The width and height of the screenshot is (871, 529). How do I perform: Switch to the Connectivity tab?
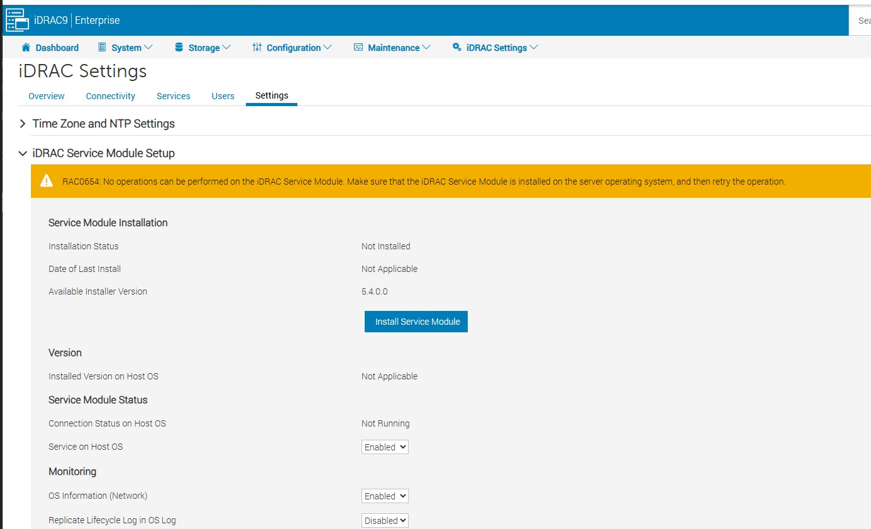[x=111, y=96]
